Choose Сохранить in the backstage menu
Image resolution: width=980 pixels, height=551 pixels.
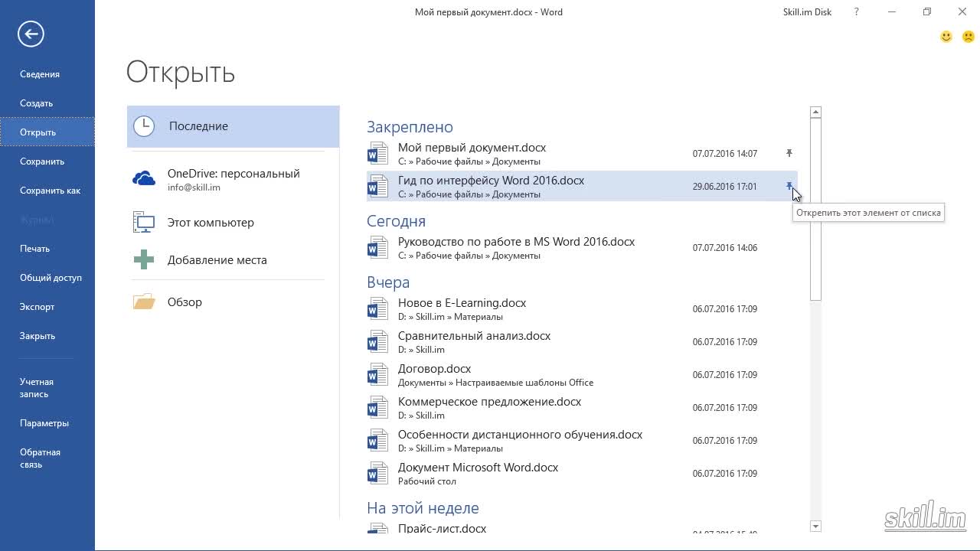[x=47, y=161]
